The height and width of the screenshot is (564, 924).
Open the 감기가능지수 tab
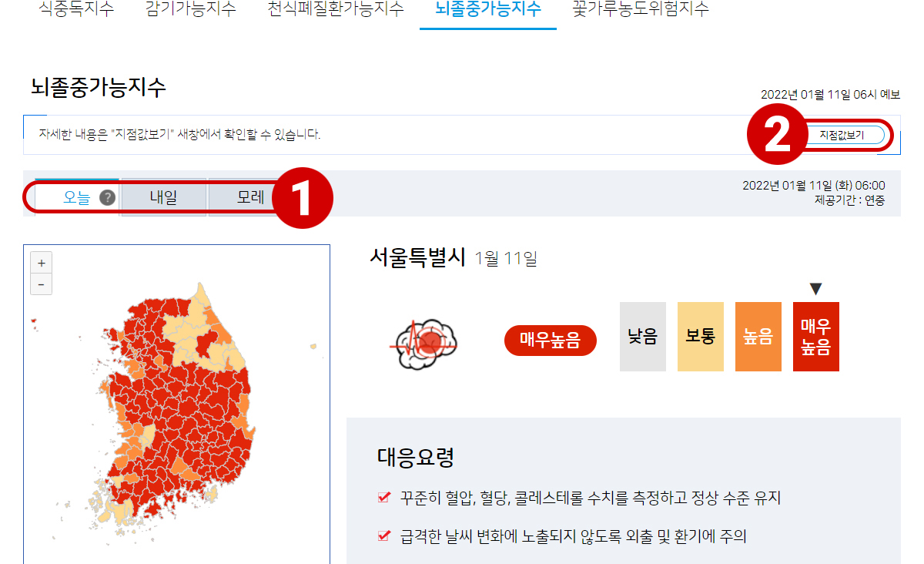click(190, 9)
